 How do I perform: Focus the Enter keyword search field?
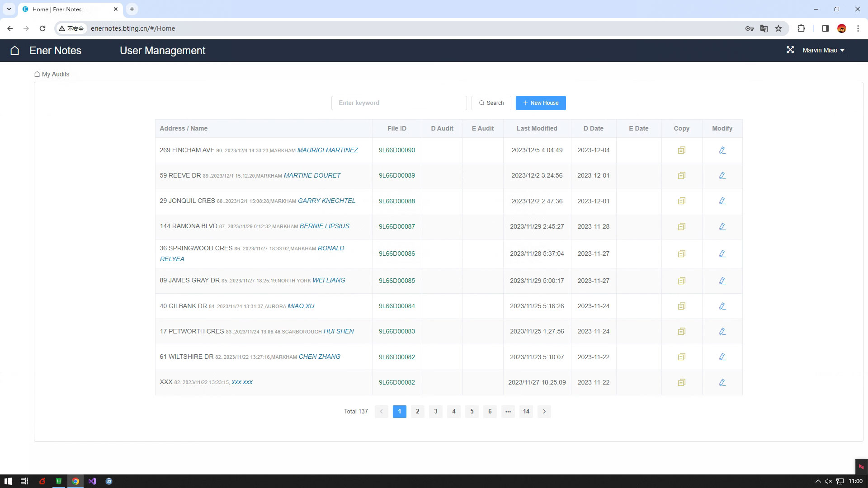tap(399, 103)
